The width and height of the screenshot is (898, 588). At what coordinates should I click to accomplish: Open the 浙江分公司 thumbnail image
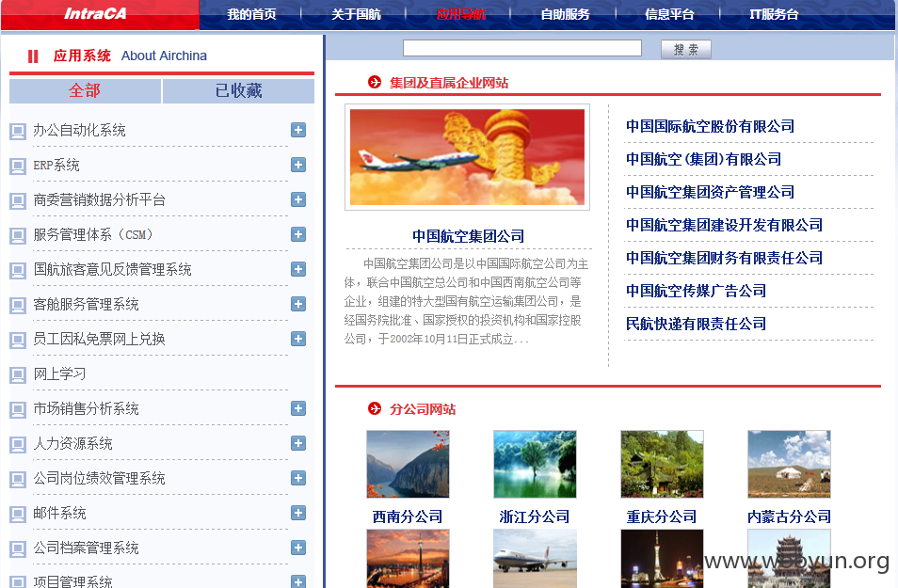[x=535, y=465]
